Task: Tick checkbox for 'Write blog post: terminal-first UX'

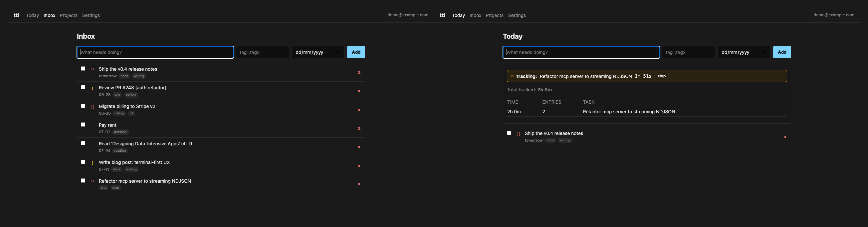Action: click(83, 162)
